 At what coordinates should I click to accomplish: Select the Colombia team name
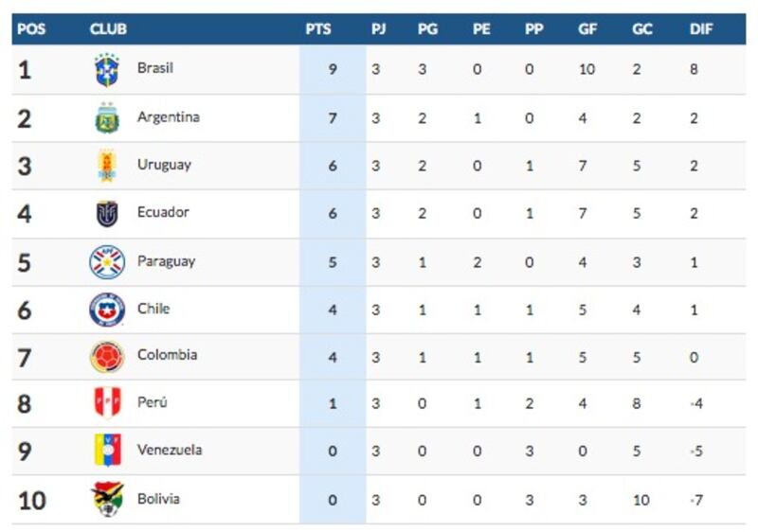[168, 355]
